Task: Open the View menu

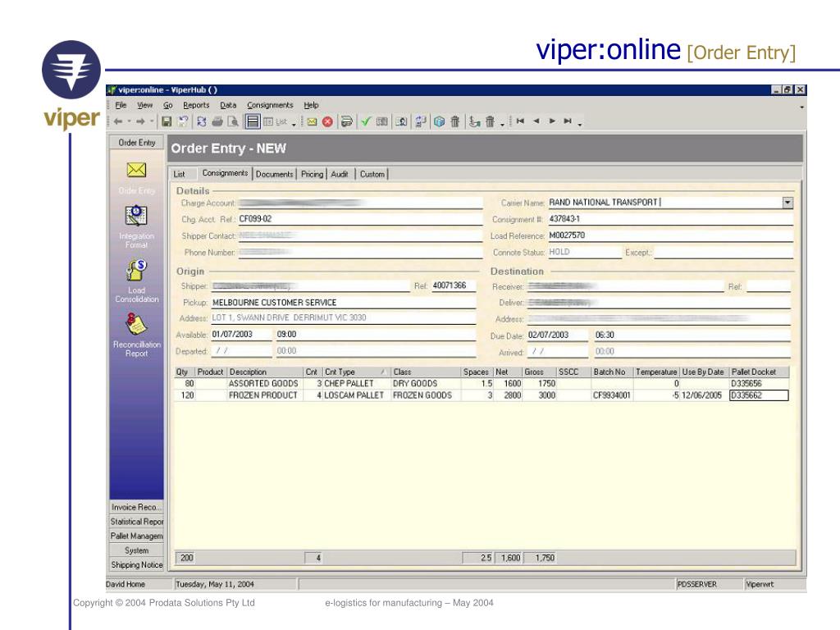Action: [144, 106]
